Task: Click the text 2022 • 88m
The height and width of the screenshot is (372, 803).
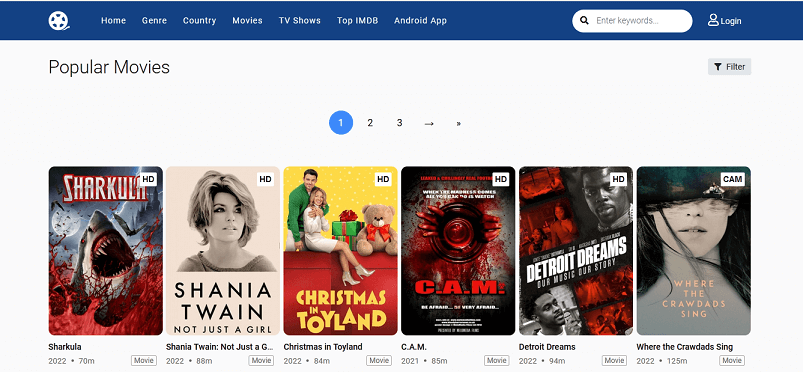Action: click(189, 361)
